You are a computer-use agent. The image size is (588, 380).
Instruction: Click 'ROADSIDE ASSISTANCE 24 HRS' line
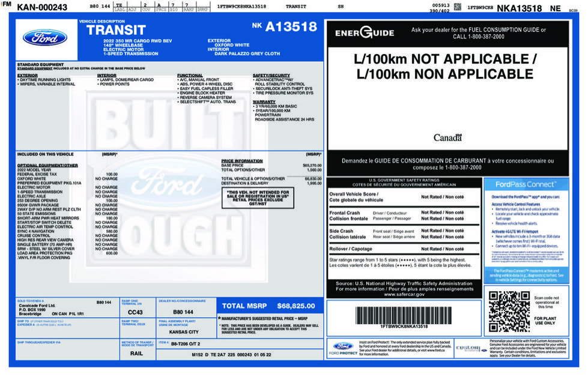[x=285, y=119]
